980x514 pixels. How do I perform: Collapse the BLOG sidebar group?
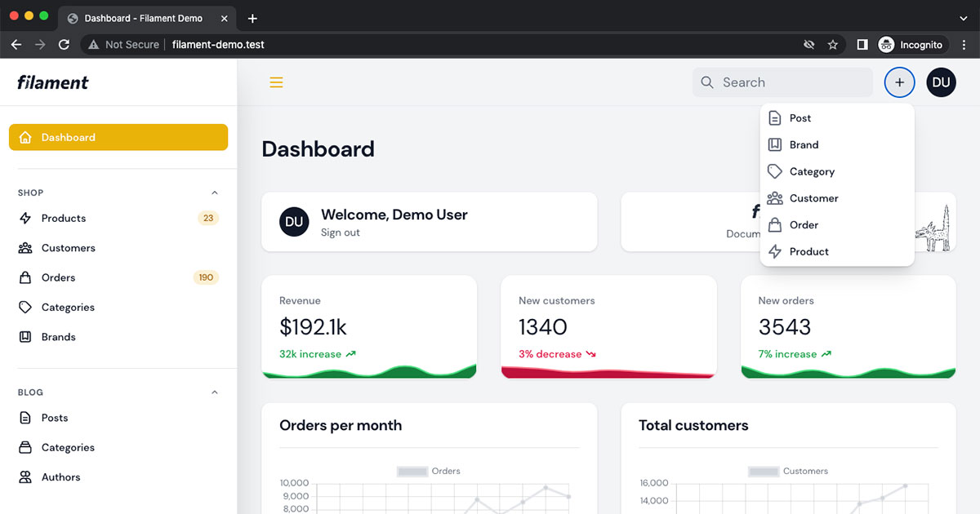(x=215, y=392)
